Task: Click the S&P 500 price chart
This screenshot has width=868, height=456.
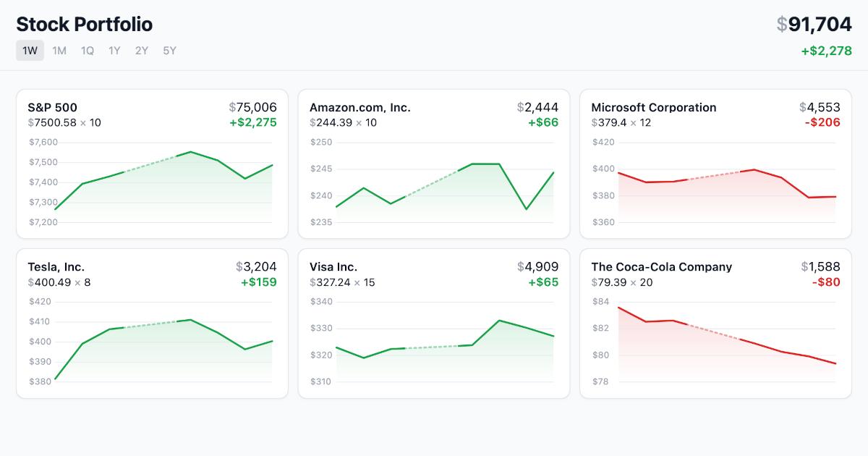Action: 152,182
